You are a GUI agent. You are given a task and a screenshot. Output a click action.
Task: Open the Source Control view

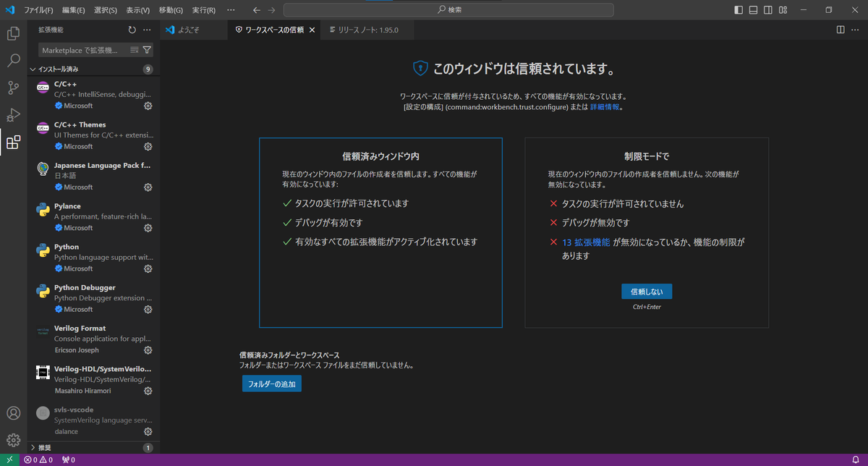coord(13,88)
